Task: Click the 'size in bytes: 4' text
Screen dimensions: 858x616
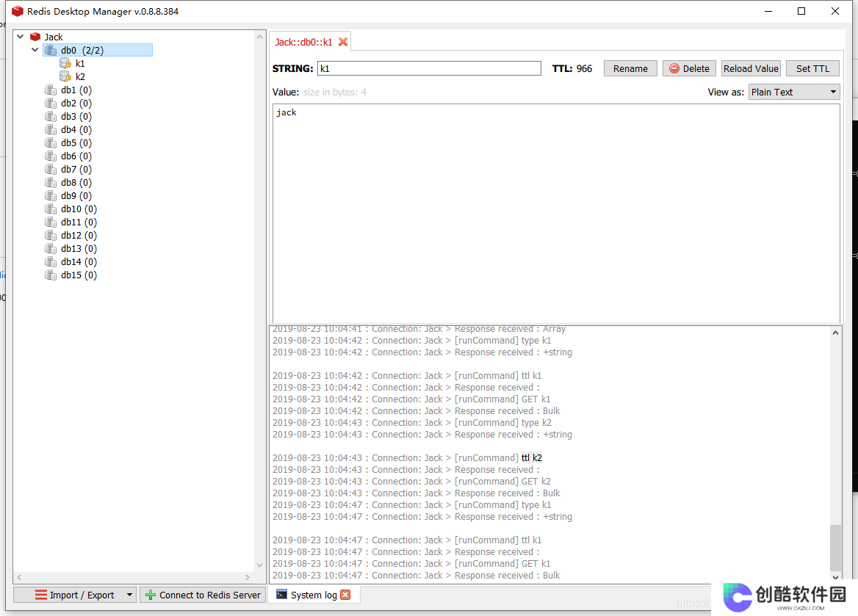Action: pyautogui.click(x=335, y=92)
